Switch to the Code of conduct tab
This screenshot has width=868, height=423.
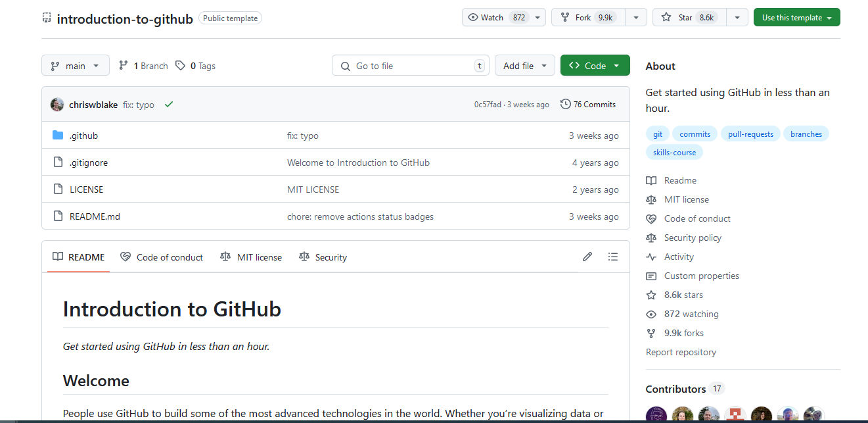click(x=162, y=257)
